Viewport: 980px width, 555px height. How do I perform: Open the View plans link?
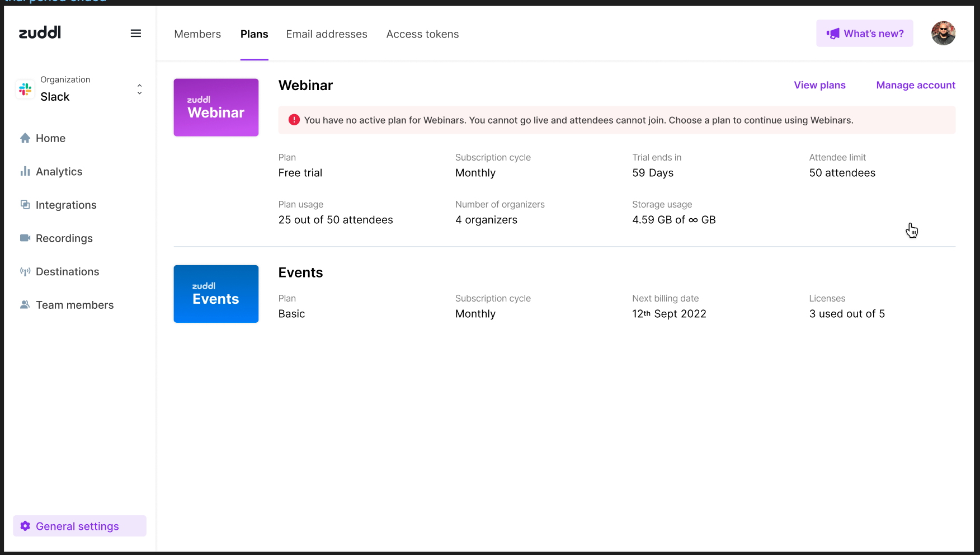[x=819, y=85]
